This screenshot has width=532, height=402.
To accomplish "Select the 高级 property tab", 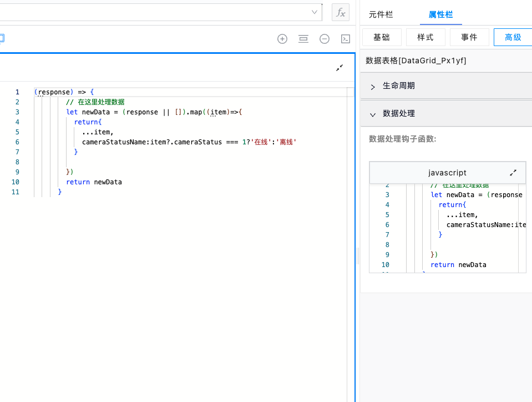I will [x=513, y=37].
